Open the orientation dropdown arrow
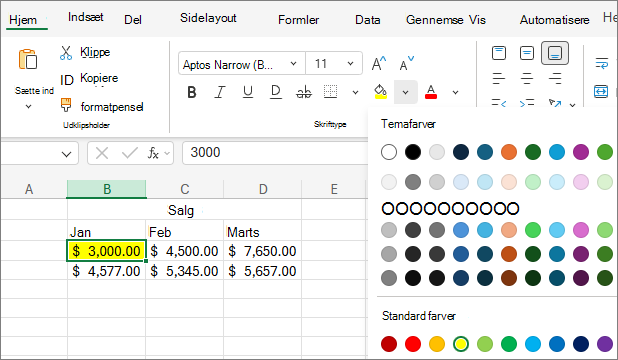Screen dimensions: 618x360 click(573, 105)
